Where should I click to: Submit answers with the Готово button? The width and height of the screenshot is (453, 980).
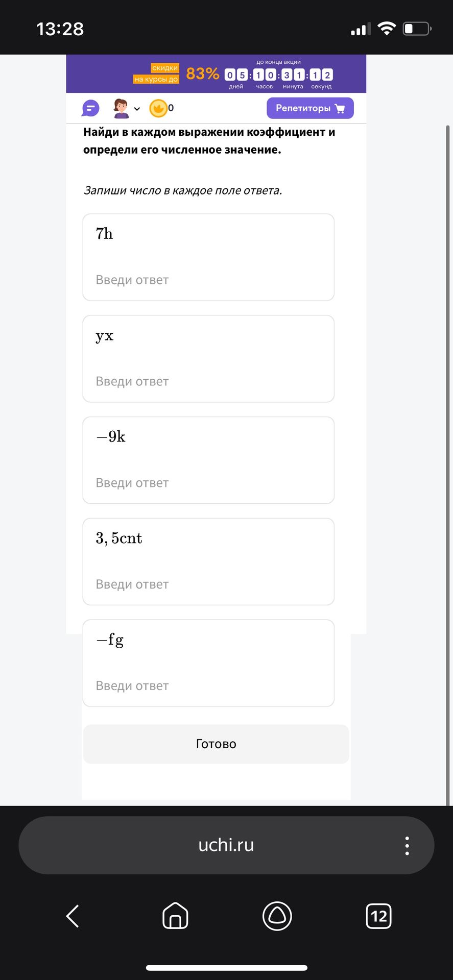click(x=216, y=744)
